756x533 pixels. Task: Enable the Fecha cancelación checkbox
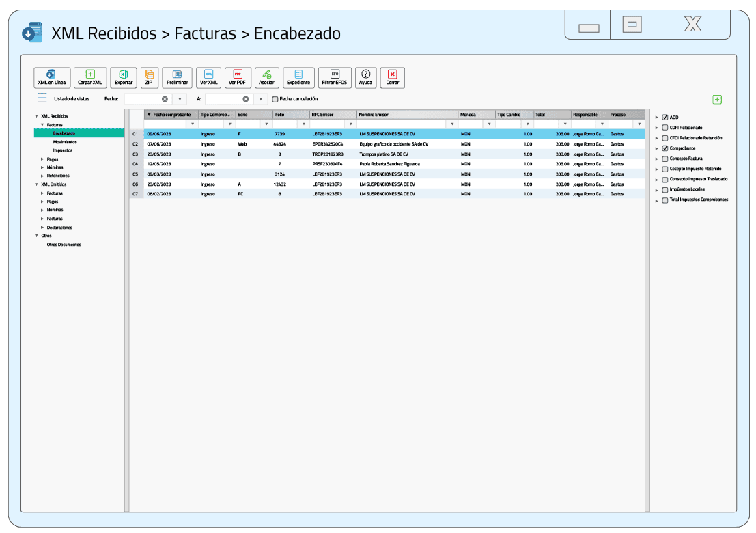click(x=275, y=98)
